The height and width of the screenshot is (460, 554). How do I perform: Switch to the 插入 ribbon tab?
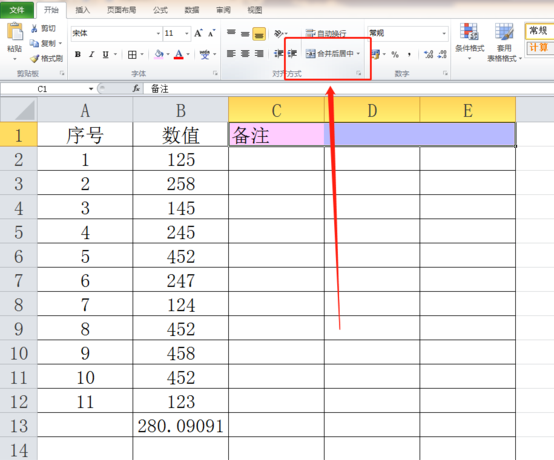coord(82,10)
